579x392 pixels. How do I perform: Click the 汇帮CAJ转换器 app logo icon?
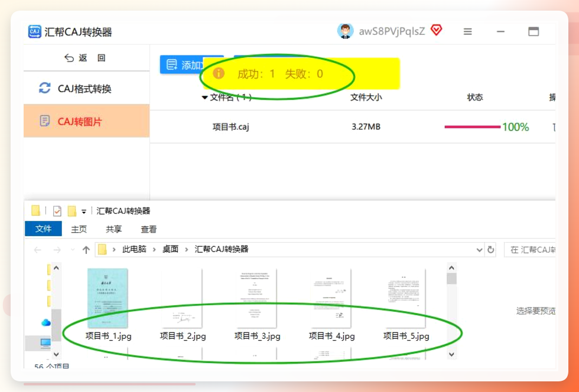tap(35, 32)
